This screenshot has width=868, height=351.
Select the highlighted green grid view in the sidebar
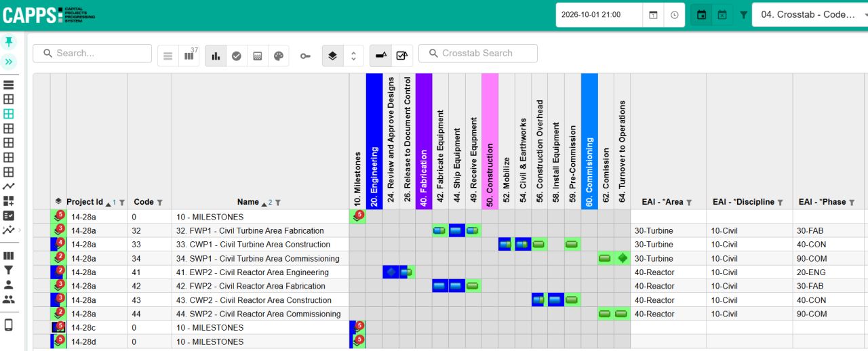[x=9, y=114]
